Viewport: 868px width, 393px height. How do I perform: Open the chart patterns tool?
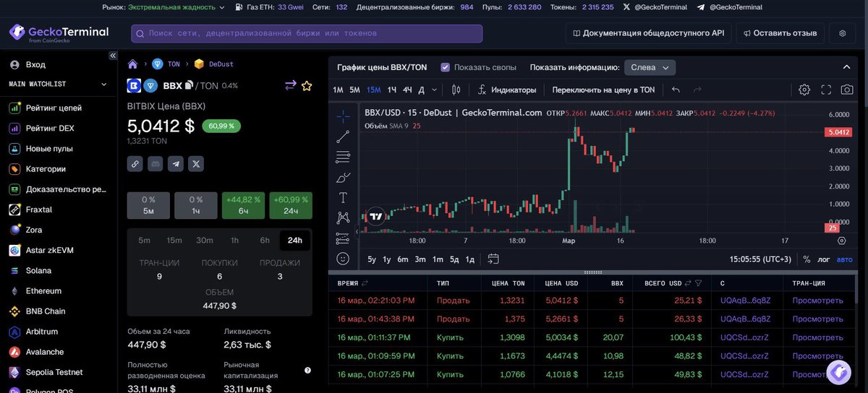tap(343, 217)
